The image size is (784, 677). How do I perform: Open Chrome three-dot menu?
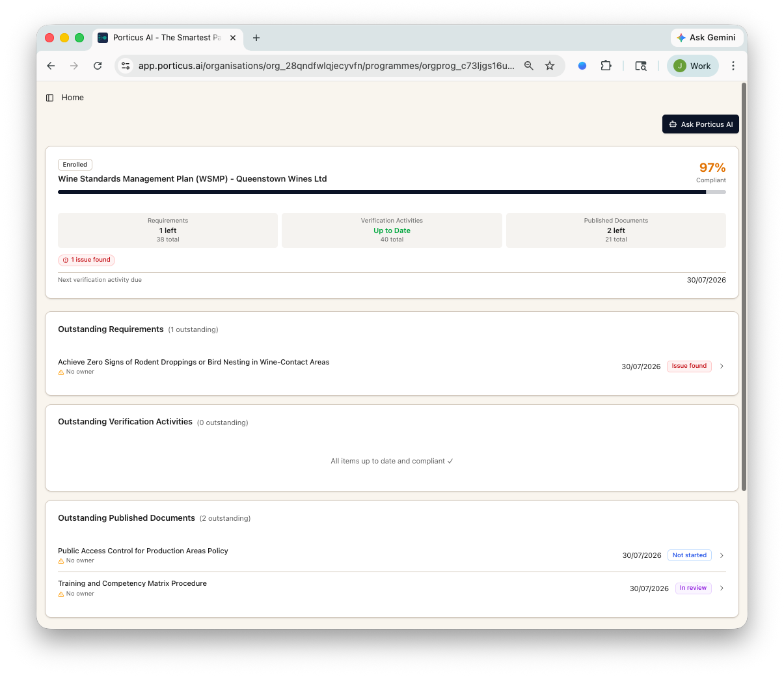pyautogui.click(x=733, y=66)
